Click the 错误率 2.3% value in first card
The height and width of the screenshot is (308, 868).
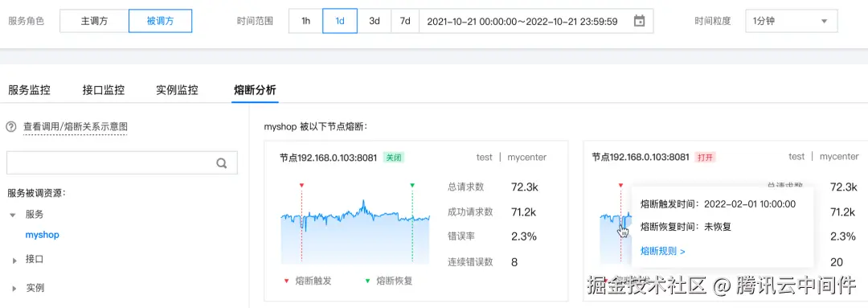[x=524, y=236]
